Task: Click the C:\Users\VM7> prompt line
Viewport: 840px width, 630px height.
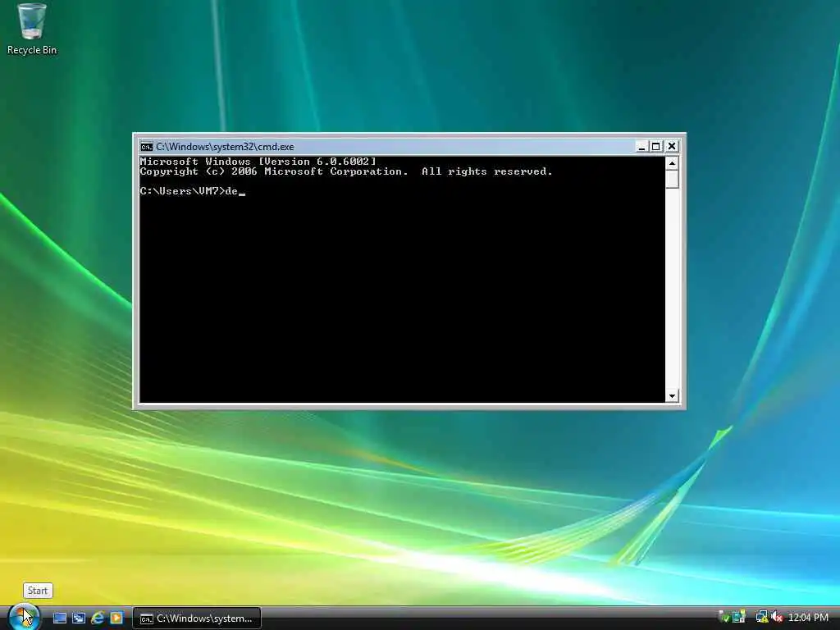Action: point(192,191)
